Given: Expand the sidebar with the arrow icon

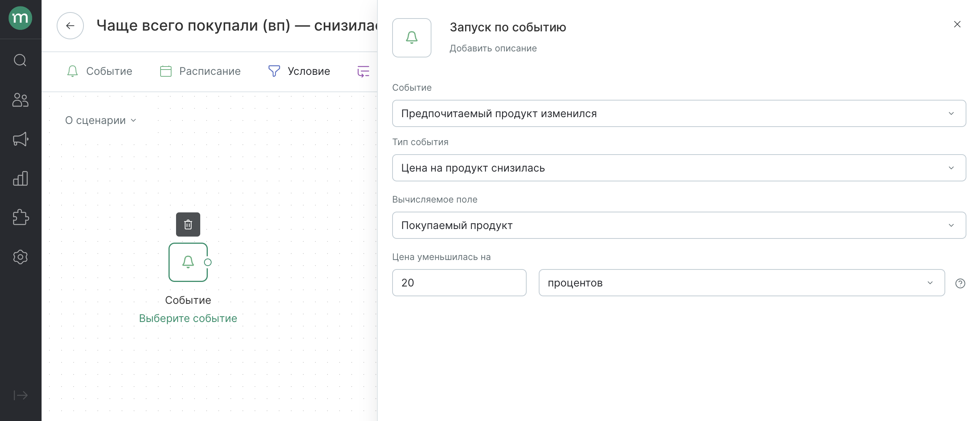Looking at the screenshot, I should tap(20, 395).
